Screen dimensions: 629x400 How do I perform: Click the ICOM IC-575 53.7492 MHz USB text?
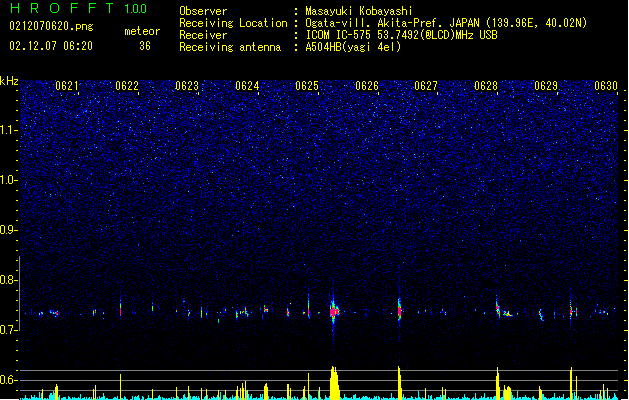pyautogui.click(x=402, y=35)
